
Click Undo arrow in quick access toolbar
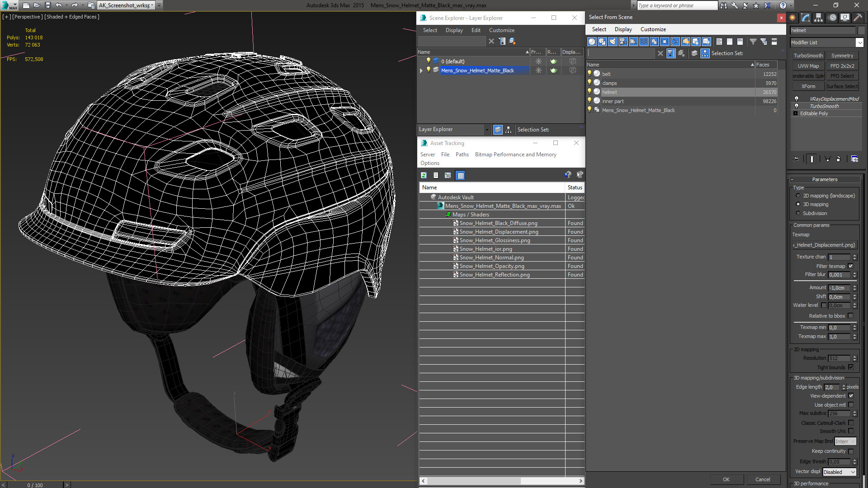point(58,5)
